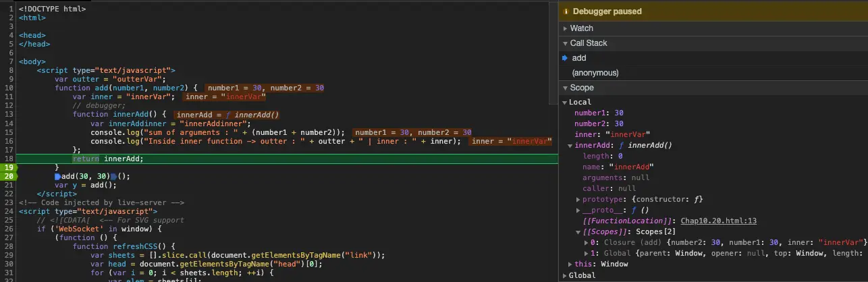Click the name: "innerAdd" property row
This screenshot has height=282, width=868.
(618, 167)
